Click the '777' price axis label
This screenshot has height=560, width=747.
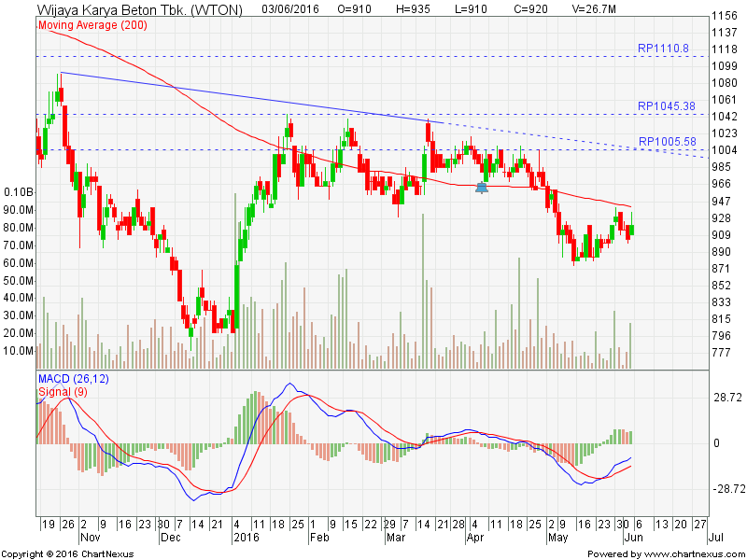(x=721, y=353)
